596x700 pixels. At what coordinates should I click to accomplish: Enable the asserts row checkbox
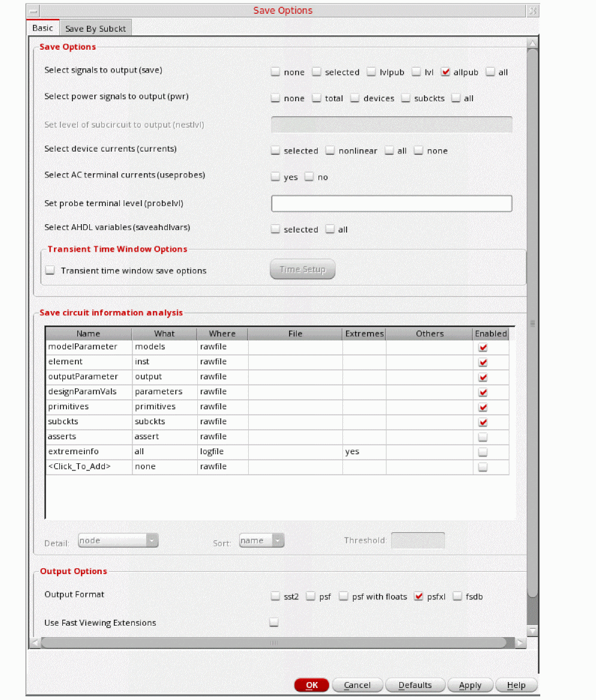point(483,437)
